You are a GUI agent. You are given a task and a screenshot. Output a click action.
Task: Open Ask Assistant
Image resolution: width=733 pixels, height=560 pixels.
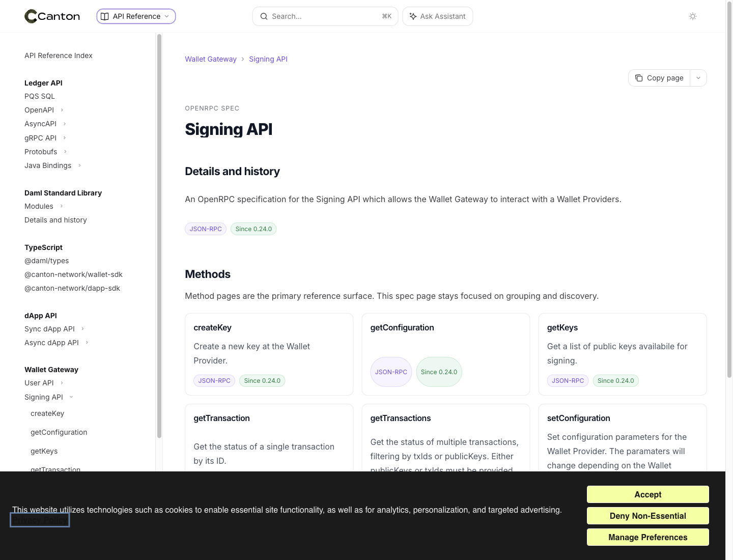click(x=437, y=16)
